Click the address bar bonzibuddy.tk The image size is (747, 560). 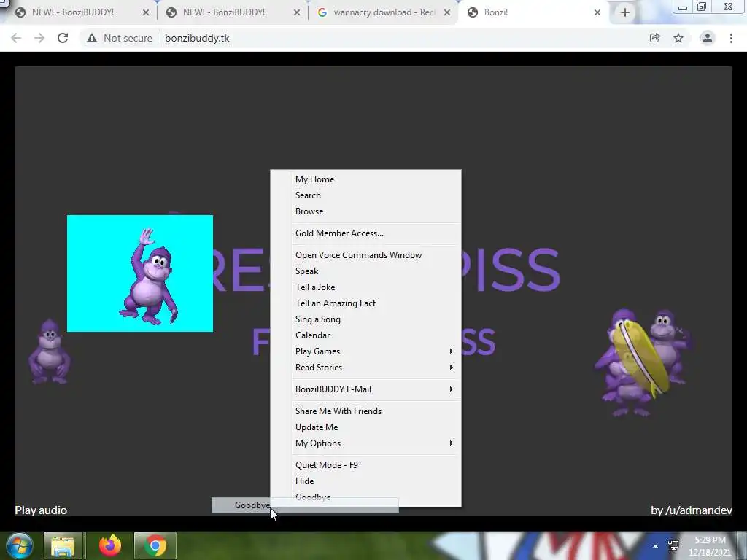point(197,38)
